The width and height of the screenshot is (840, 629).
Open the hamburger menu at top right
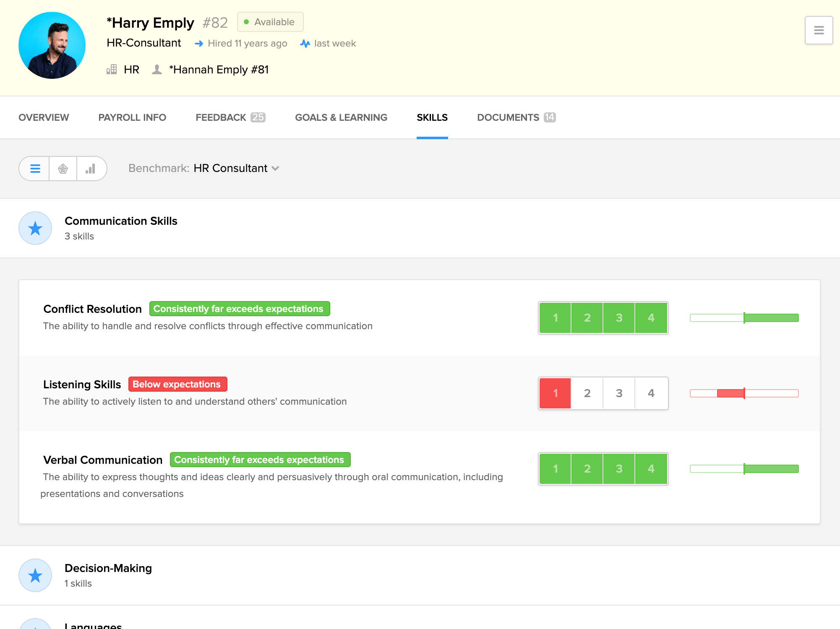(818, 30)
